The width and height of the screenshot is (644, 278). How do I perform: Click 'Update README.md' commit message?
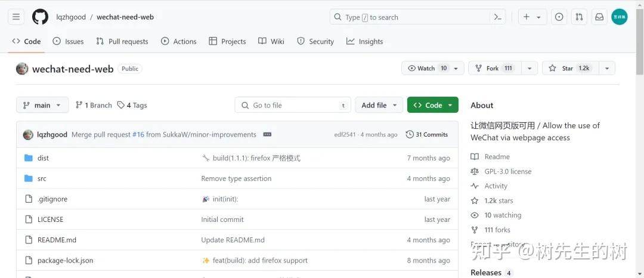coord(233,240)
